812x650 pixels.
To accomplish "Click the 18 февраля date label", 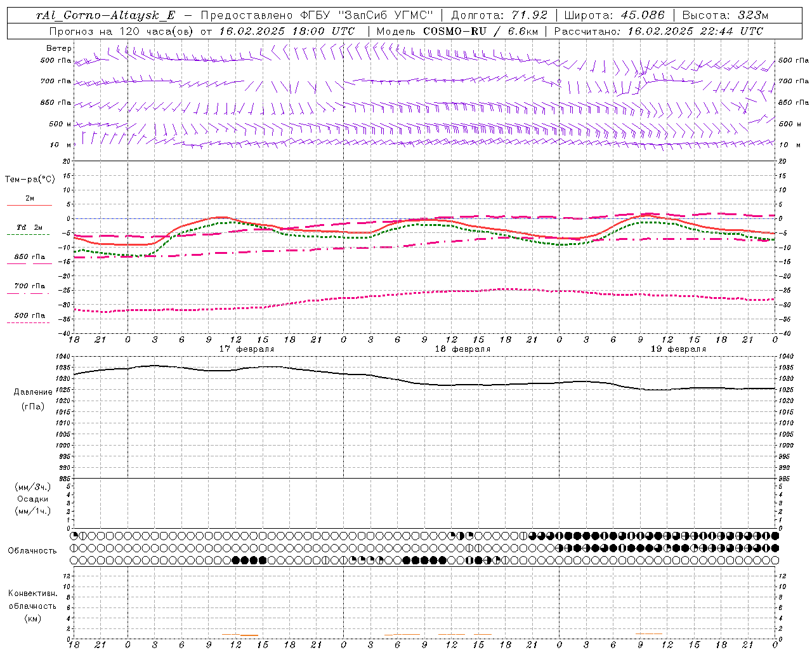I will coord(462,349).
